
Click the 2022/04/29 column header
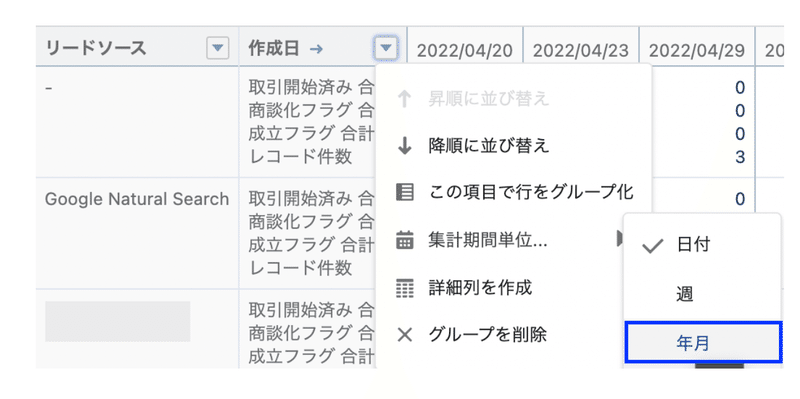pos(697,50)
